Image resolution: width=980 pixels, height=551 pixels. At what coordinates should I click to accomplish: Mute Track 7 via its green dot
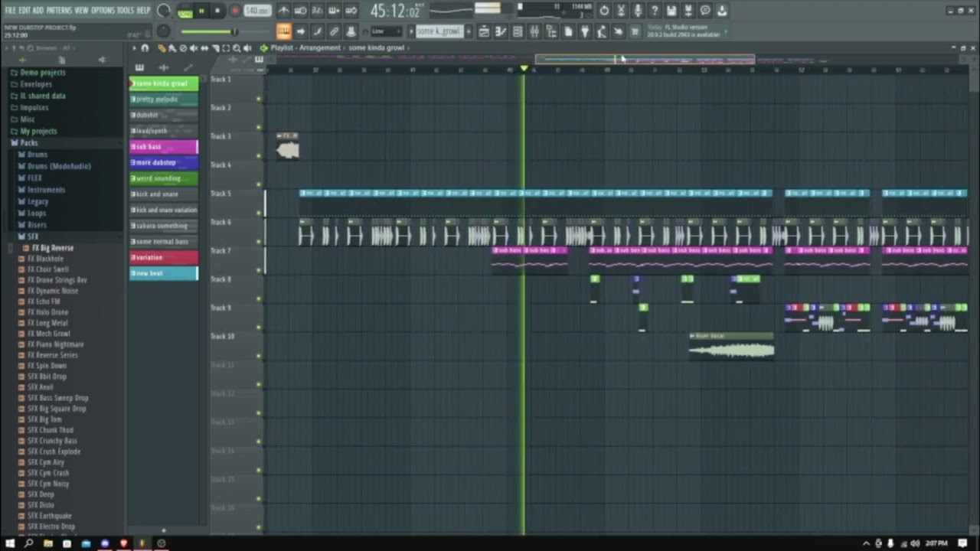259,270
